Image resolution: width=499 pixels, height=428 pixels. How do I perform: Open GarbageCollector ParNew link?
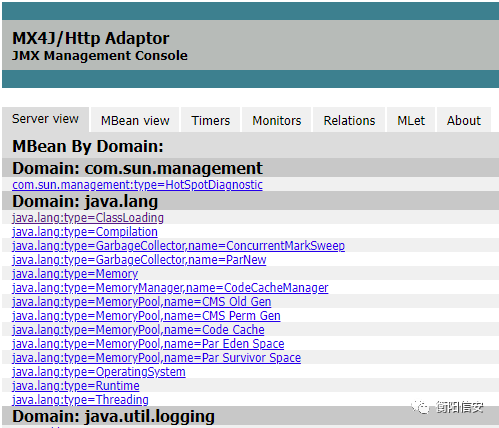tap(139, 260)
